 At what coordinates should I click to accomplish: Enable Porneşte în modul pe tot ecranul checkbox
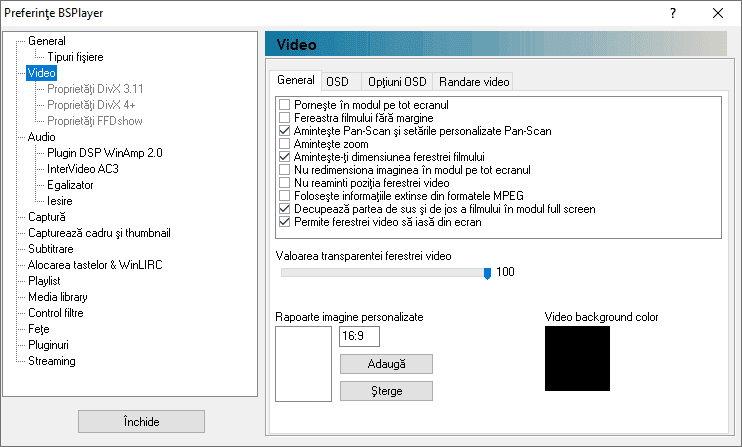click(284, 105)
